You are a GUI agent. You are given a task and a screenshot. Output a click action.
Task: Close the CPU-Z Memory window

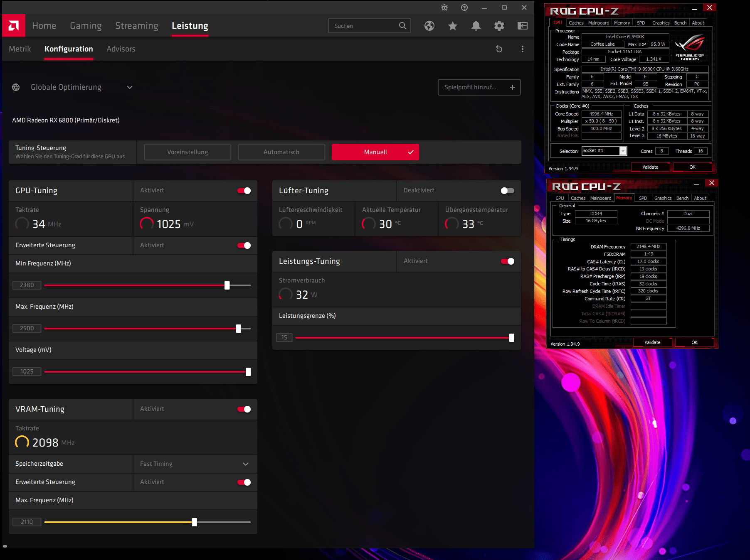712,183
